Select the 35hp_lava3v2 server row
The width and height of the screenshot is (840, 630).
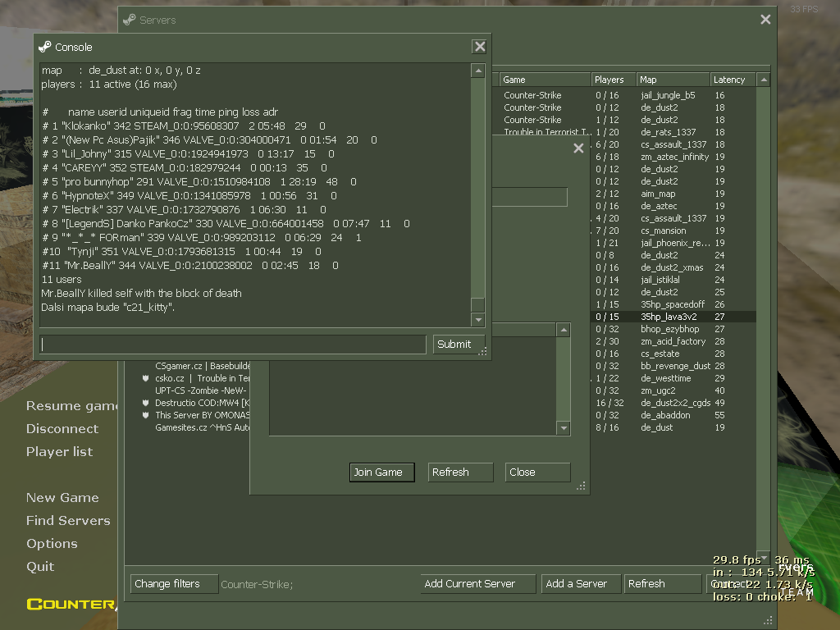point(671,317)
